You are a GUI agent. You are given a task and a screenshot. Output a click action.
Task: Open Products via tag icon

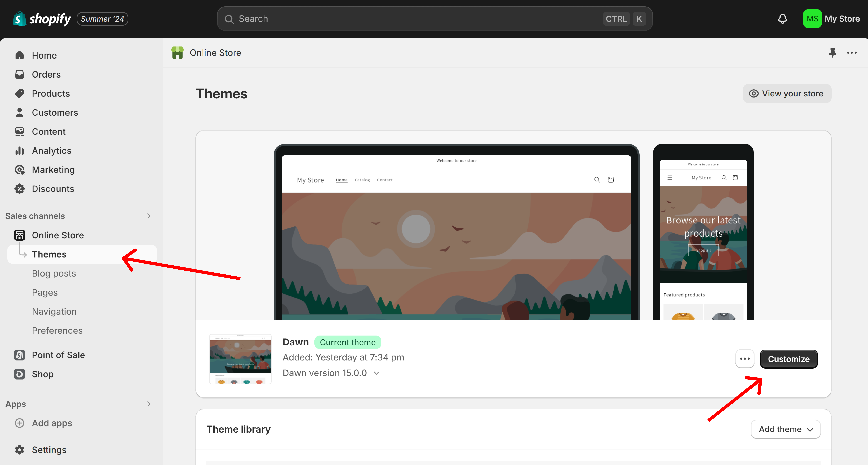(20, 93)
